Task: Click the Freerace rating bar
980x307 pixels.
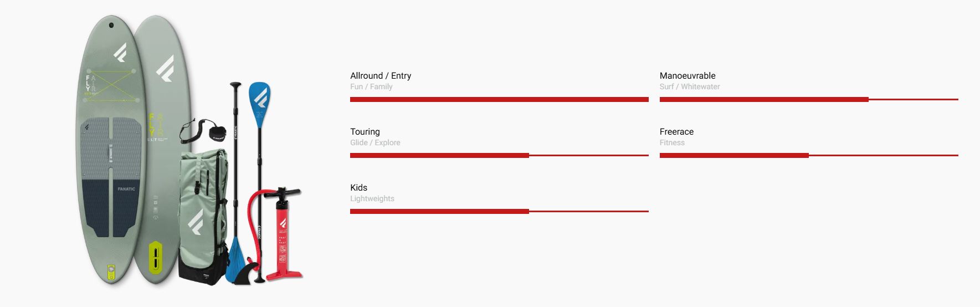Action: (809, 156)
